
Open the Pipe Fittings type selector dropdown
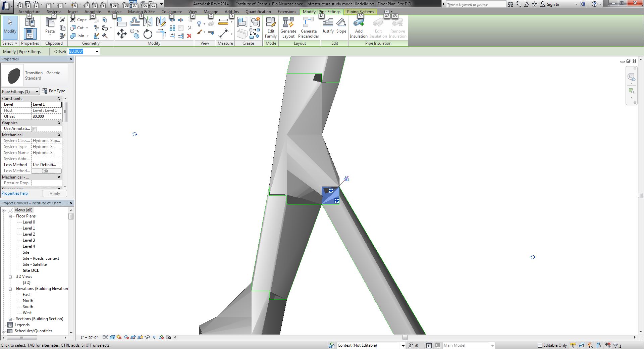pos(37,92)
